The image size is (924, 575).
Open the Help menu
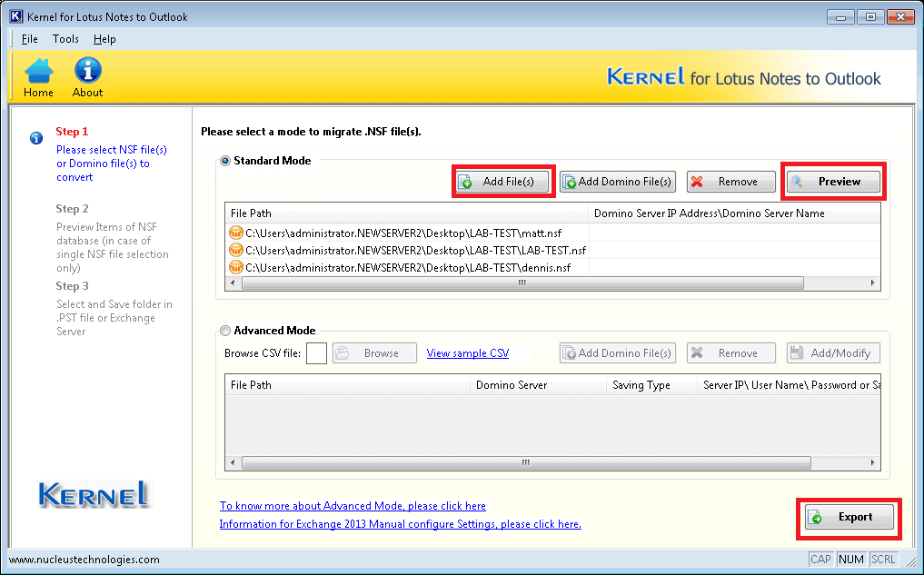(104, 39)
